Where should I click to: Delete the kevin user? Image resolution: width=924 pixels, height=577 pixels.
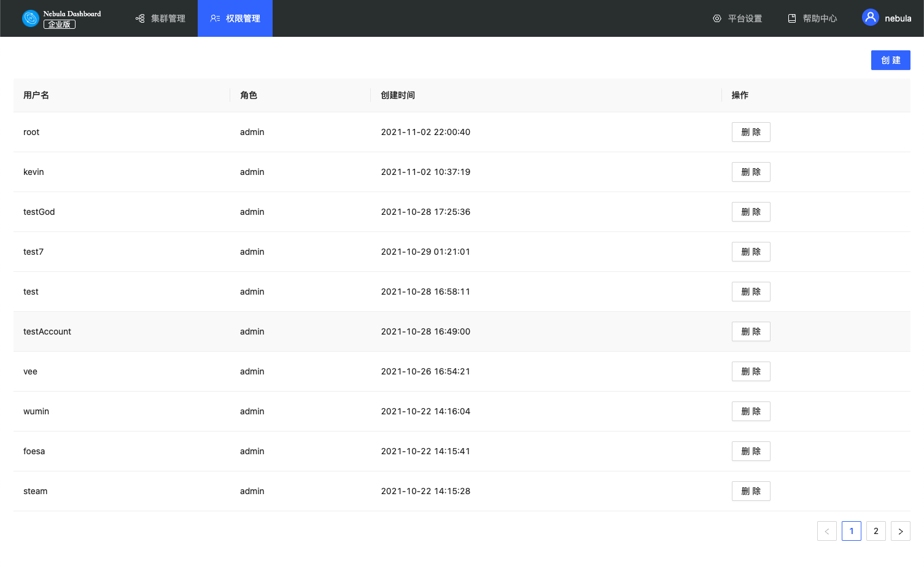[x=750, y=172]
